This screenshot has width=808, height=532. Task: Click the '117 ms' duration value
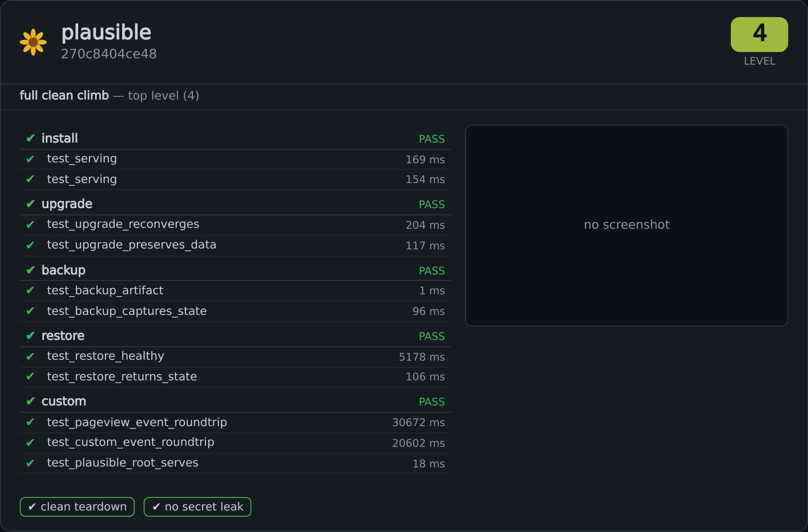click(425, 246)
